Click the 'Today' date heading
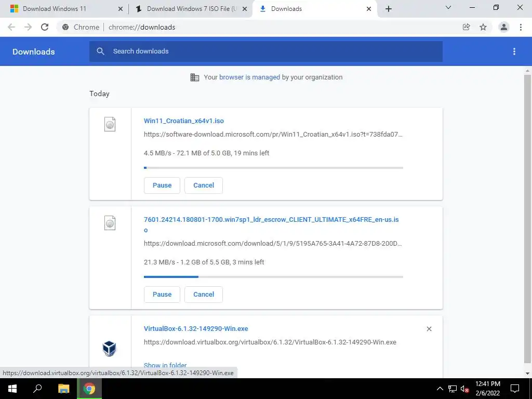Screen dimensions: 532x399 pyautogui.click(x=99, y=94)
